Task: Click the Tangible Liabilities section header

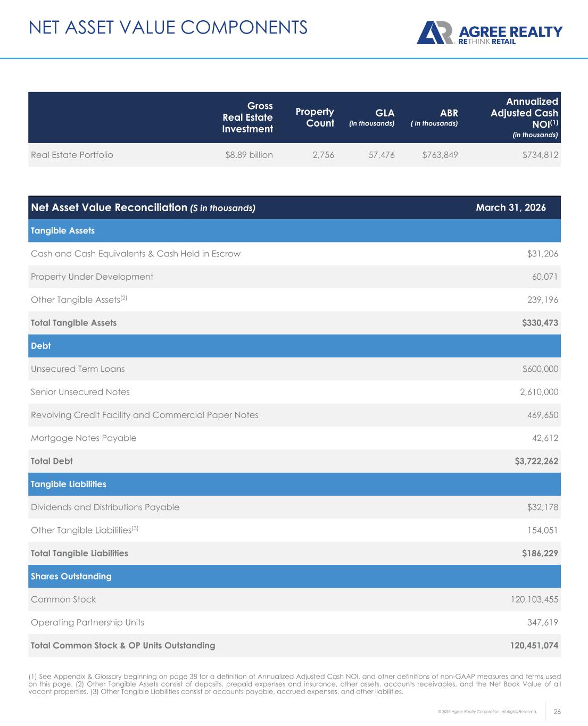Action: click(x=69, y=485)
